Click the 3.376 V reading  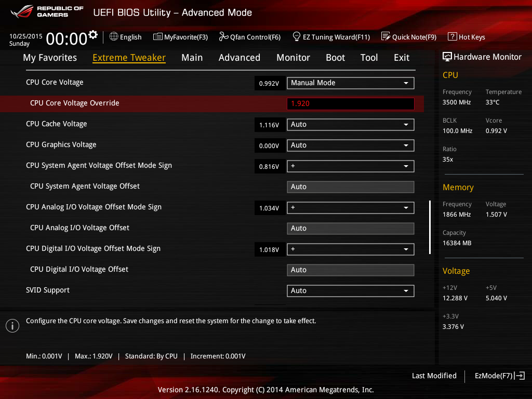coord(453,326)
